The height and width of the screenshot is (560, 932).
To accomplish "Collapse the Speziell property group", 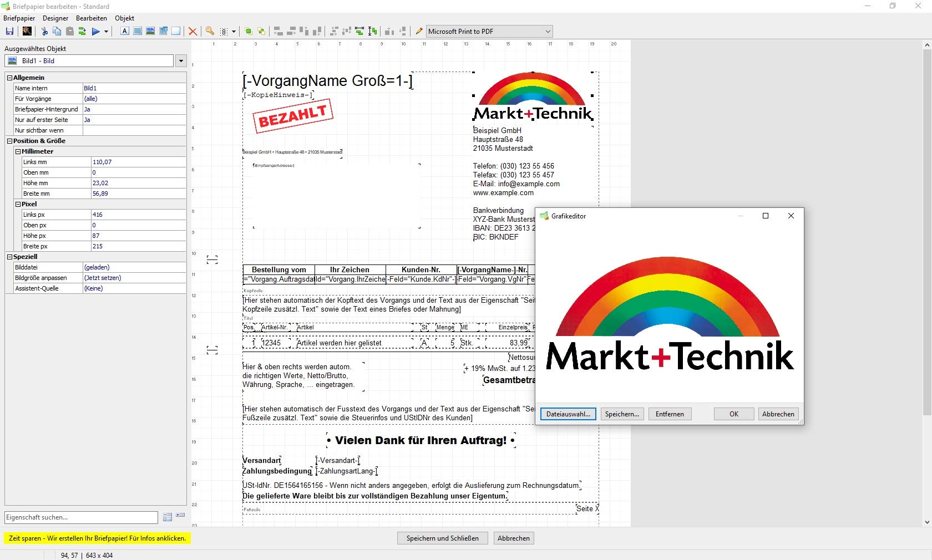I will pos(9,257).
